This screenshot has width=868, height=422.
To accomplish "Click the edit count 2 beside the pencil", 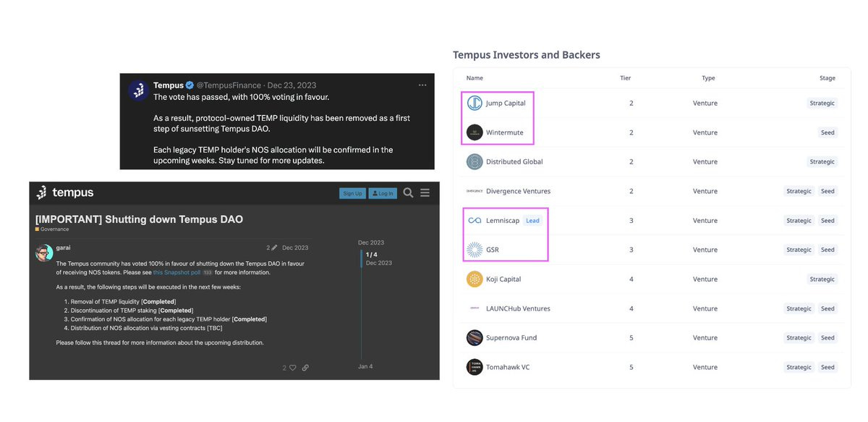I will (x=268, y=248).
